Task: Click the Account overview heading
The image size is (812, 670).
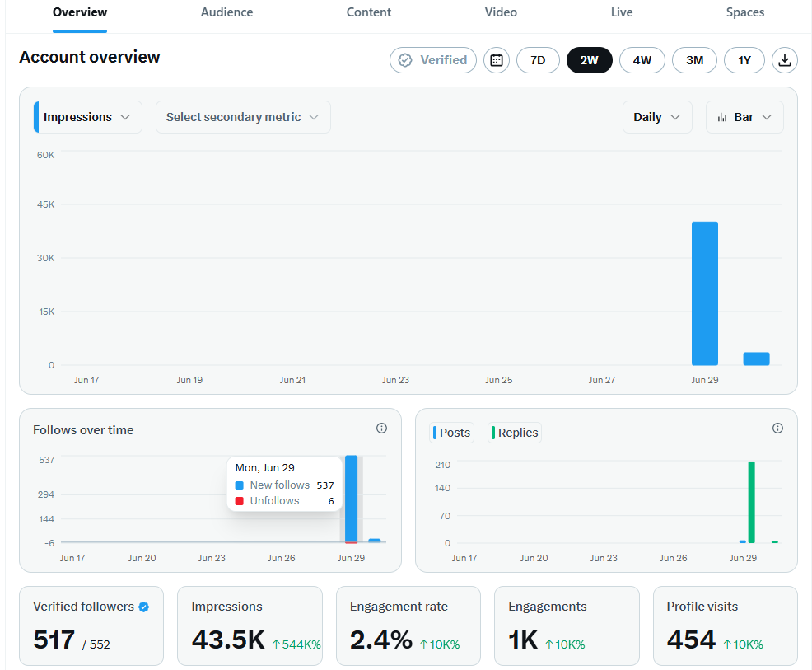Action: coord(90,57)
